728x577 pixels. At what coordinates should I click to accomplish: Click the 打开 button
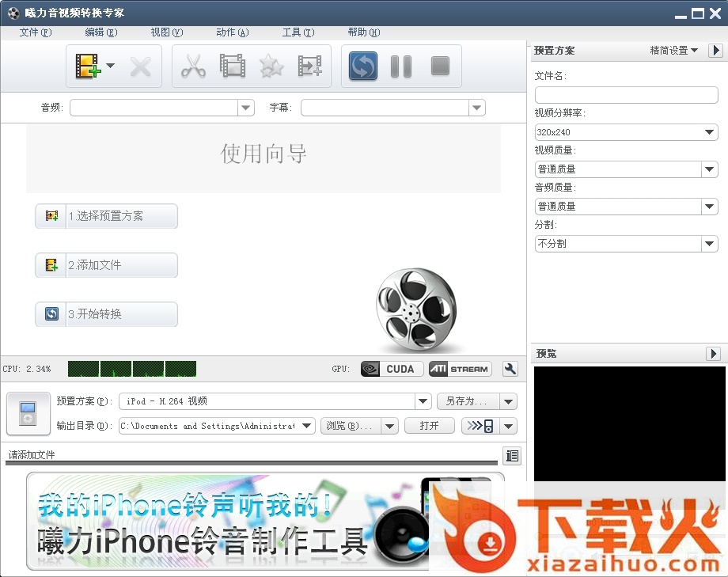tap(430, 426)
